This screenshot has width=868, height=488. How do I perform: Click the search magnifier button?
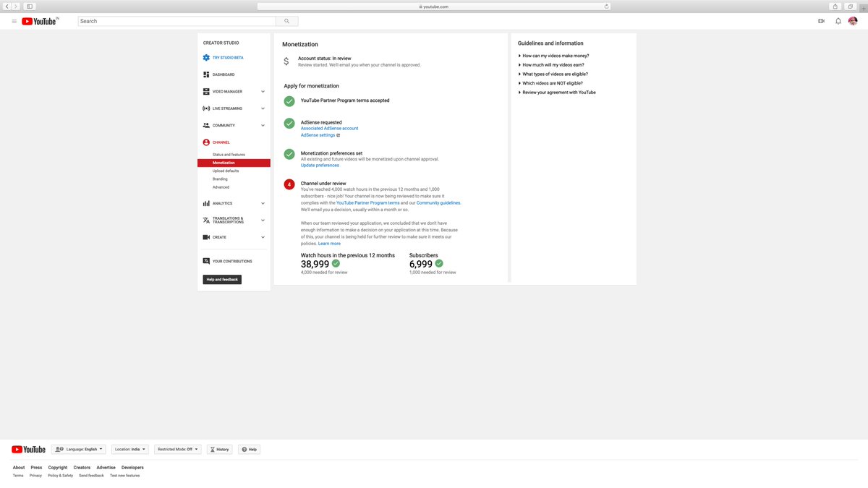[287, 21]
